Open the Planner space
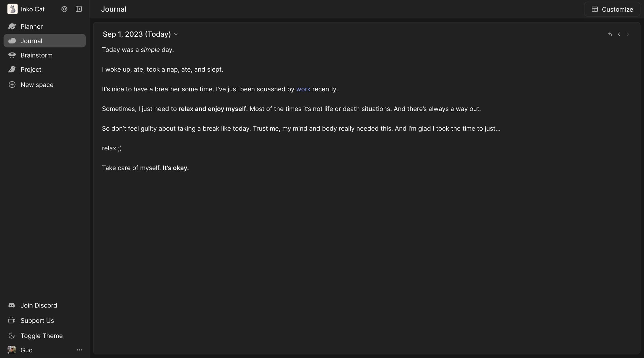The height and width of the screenshot is (358, 644). (x=32, y=27)
